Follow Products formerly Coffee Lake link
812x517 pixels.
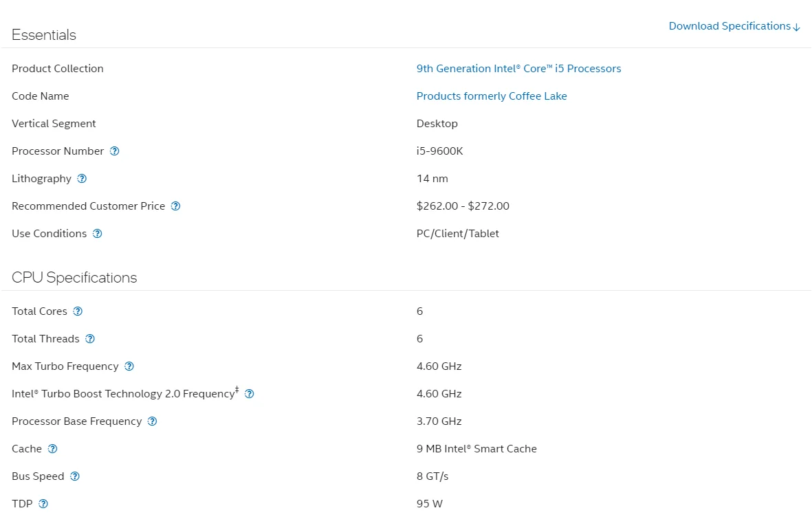click(492, 96)
